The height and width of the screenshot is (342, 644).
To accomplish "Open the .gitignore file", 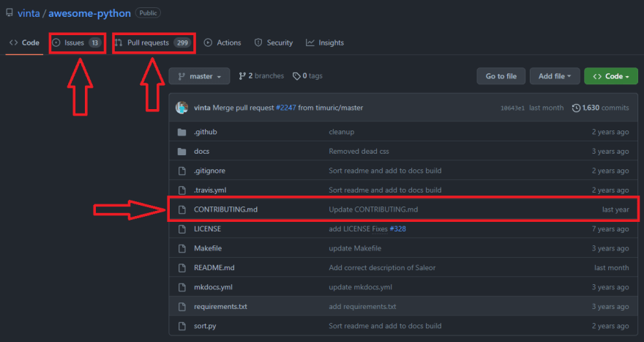I will (x=209, y=171).
